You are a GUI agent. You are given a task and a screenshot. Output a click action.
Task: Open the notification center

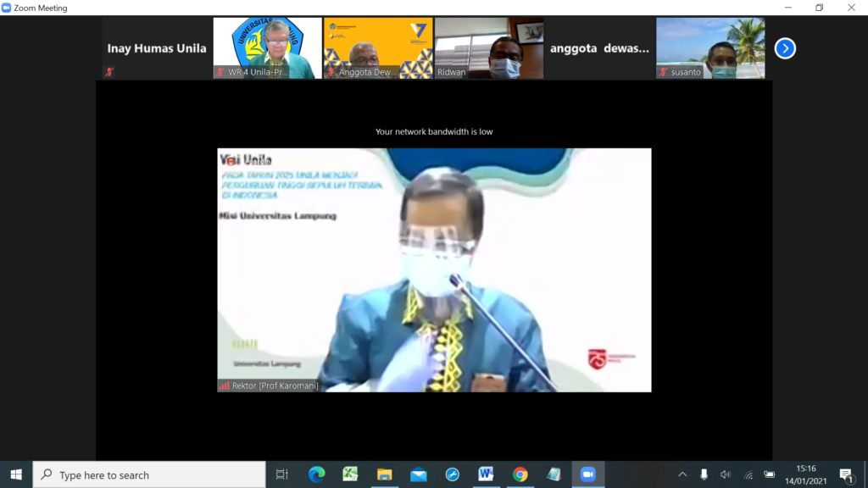845,474
